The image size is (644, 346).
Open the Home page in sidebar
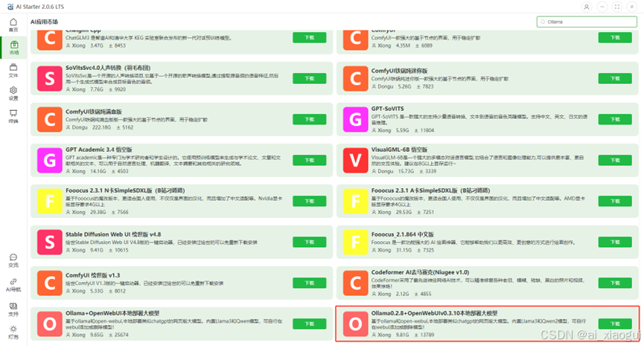13,25
